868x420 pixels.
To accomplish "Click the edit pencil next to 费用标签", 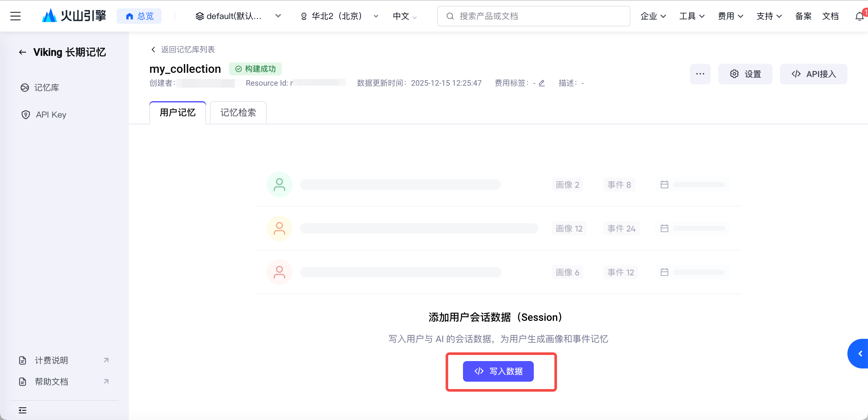I will [x=542, y=83].
